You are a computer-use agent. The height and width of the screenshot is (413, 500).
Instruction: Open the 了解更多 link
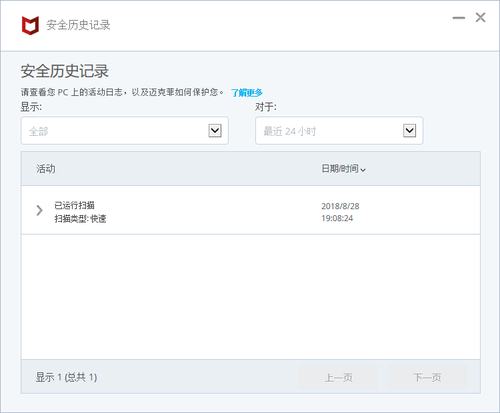pyautogui.click(x=247, y=92)
